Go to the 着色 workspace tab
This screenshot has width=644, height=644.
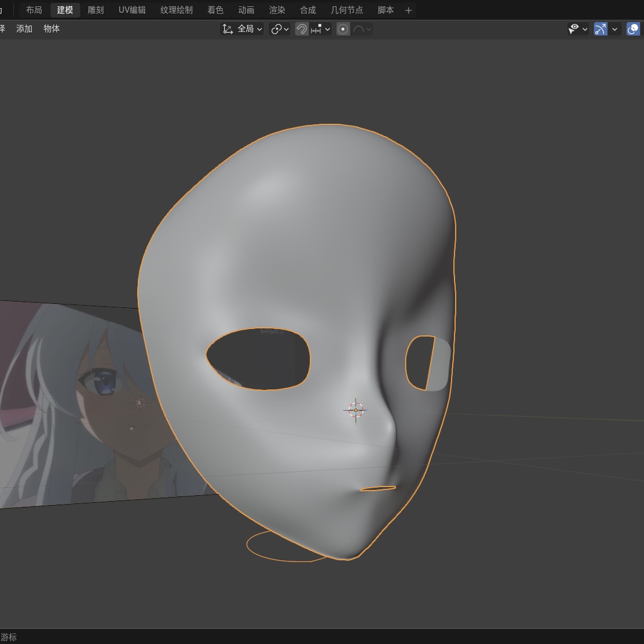(x=215, y=10)
